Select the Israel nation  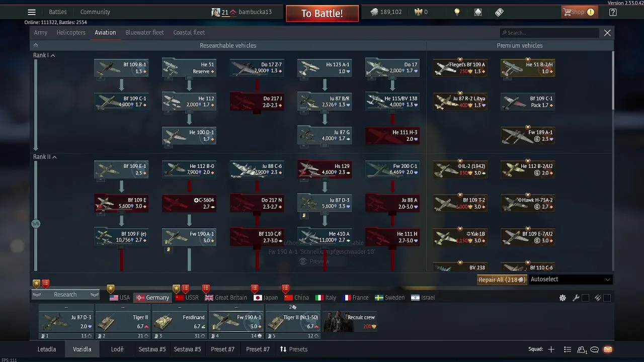pos(423,298)
